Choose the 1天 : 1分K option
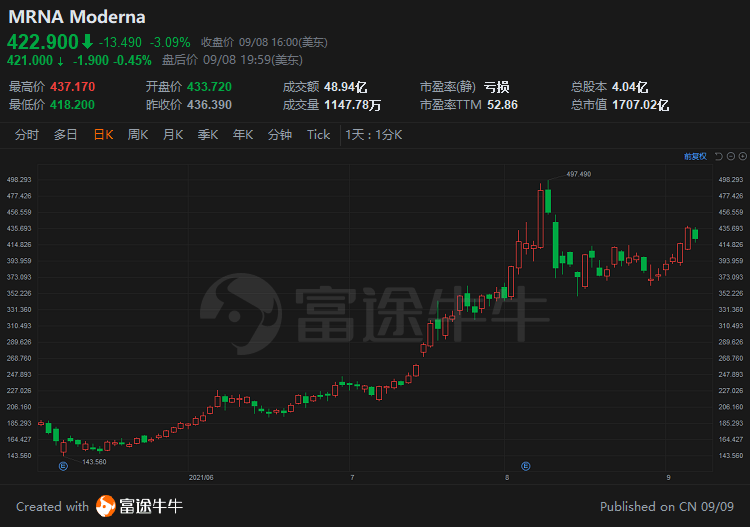Viewport: 750px width, 527px height. (x=374, y=135)
